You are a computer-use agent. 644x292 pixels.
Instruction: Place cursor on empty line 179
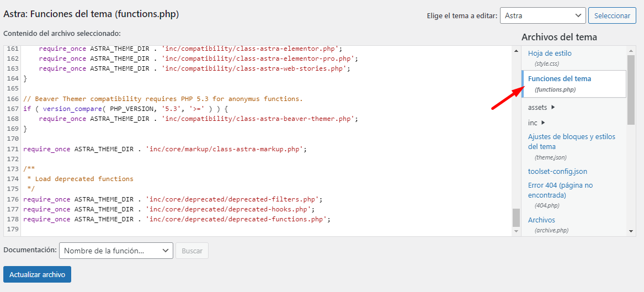tap(267, 229)
